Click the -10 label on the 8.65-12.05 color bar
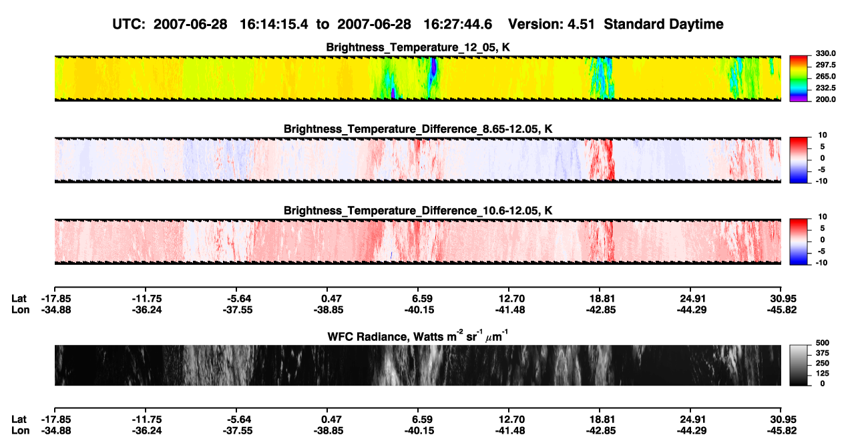 click(x=821, y=181)
